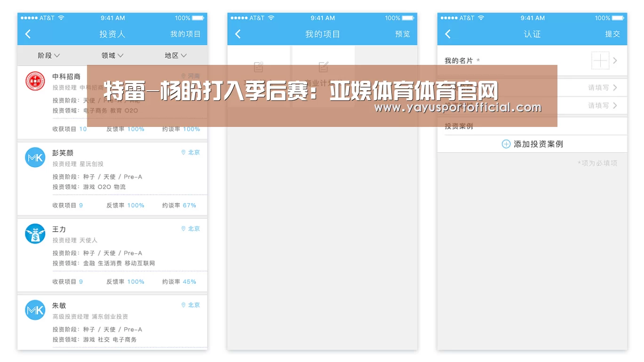Image resolution: width=644 pixels, height=362 pixels.
Task: Click 高级投资经理 浦东创业投资 subtitle
Action: (90, 316)
